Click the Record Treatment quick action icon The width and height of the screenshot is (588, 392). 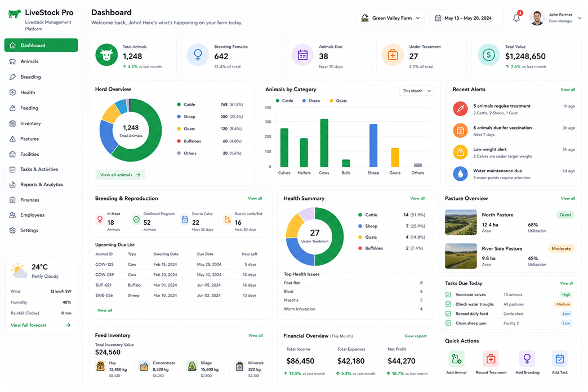coord(491,359)
